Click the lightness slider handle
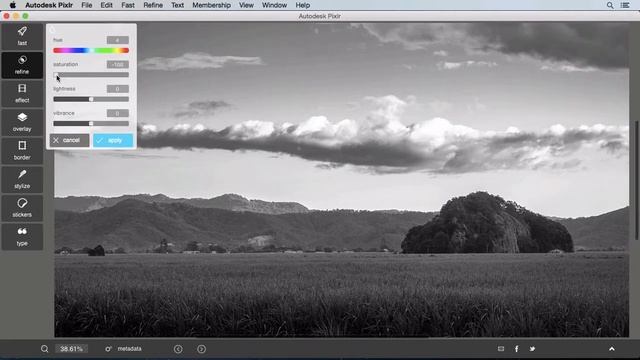Image resolution: width=640 pixels, height=360 pixels. click(91, 99)
